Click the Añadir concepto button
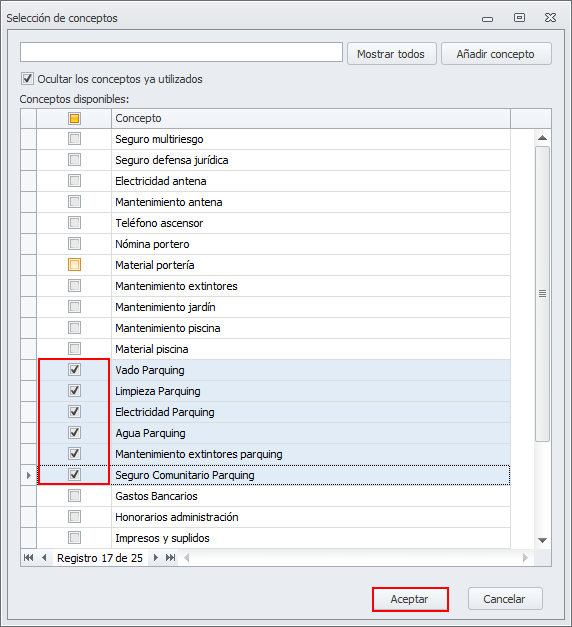 click(x=496, y=54)
